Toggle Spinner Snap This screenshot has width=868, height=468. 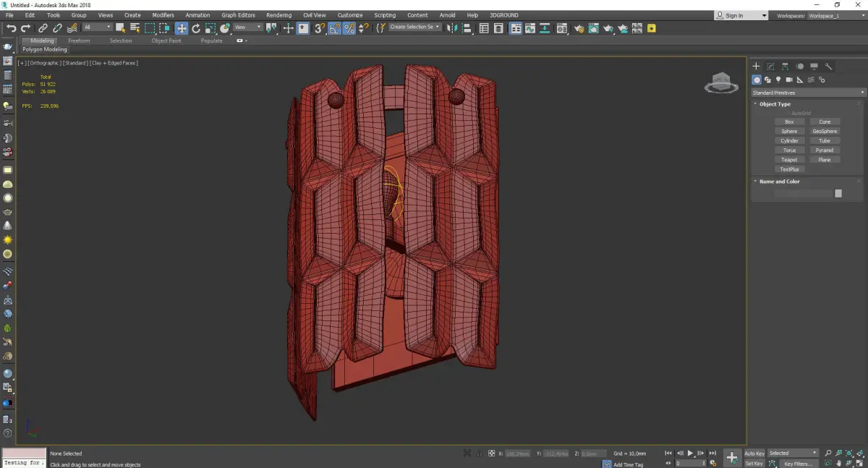(x=362, y=28)
